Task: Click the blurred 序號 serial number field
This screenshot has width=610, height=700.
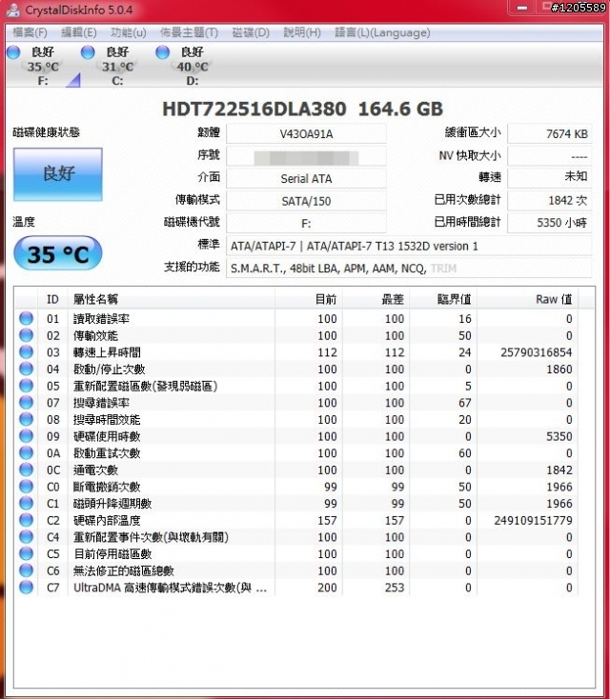Action: tap(306, 156)
